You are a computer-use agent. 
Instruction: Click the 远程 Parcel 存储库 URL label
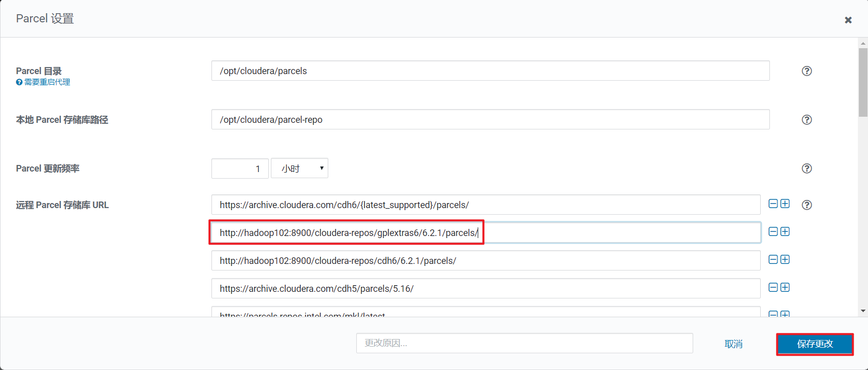pos(62,205)
